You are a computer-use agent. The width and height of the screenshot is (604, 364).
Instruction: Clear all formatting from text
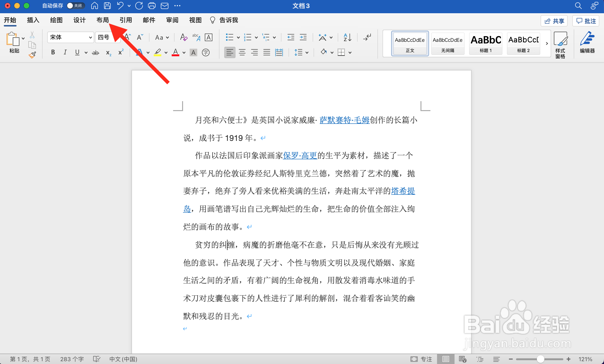pos(184,38)
